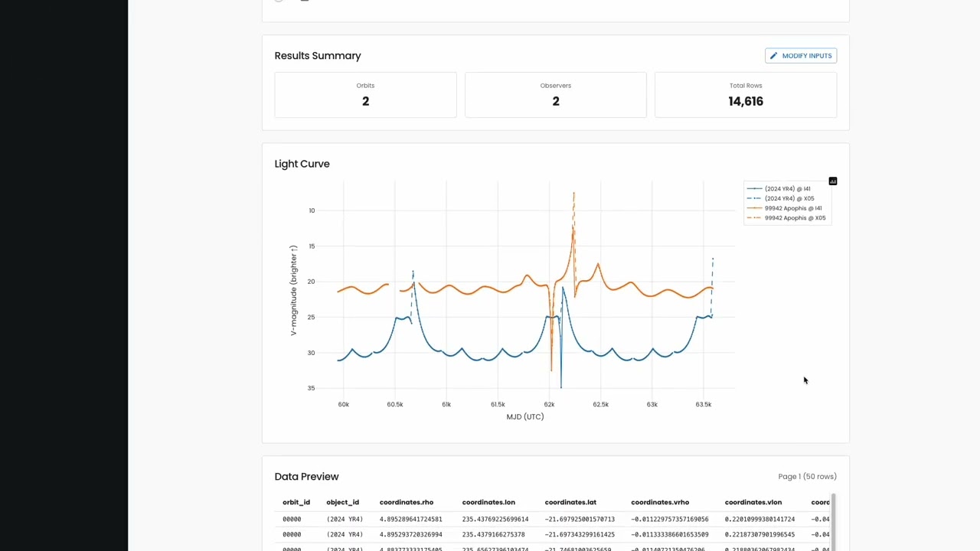Click the coordinates.rho column header
Viewport: 980px width, 551px height.
[x=407, y=502]
